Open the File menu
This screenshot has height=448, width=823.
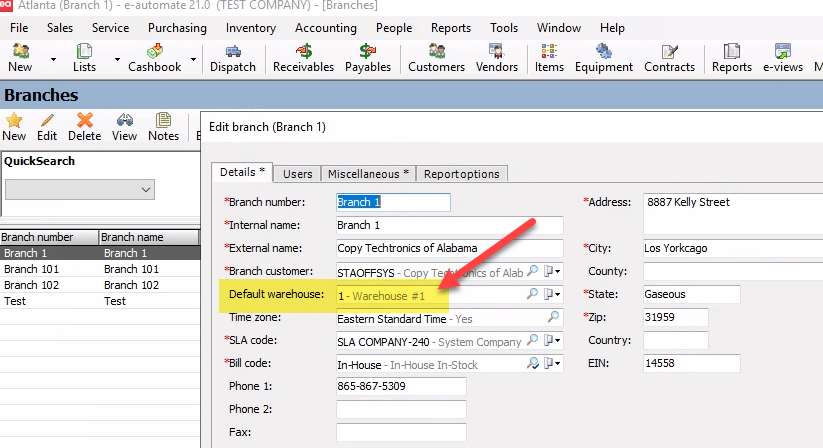[x=19, y=28]
